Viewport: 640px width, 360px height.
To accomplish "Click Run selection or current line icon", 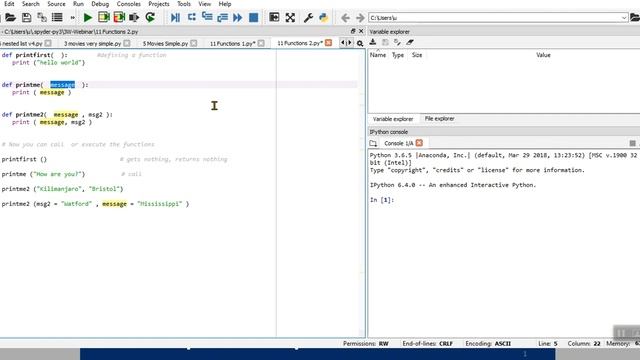I will click(134, 18).
